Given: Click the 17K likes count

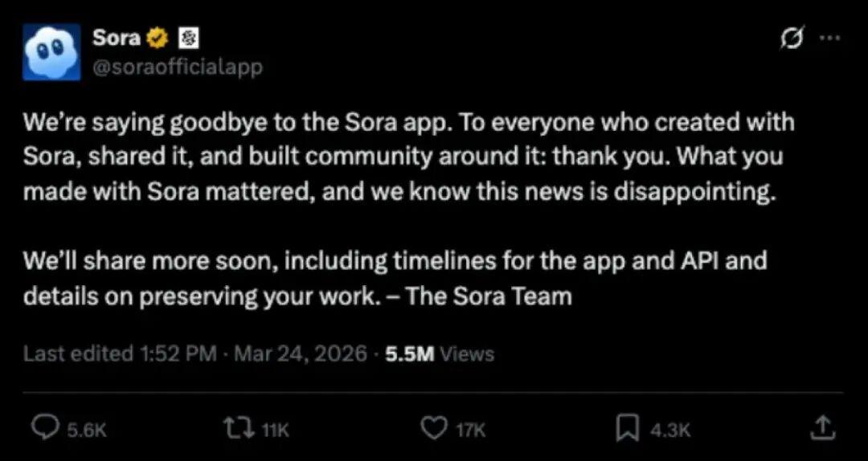Looking at the screenshot, I should [471, 430].
